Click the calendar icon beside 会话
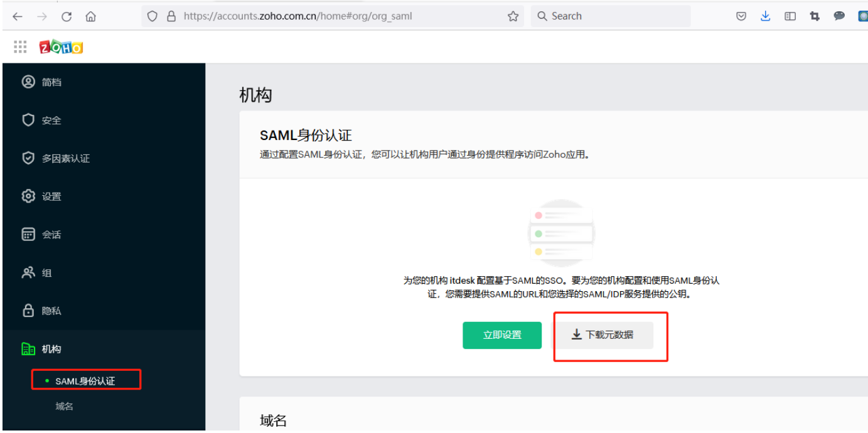The image size is (868, 433). pos(28,234)
